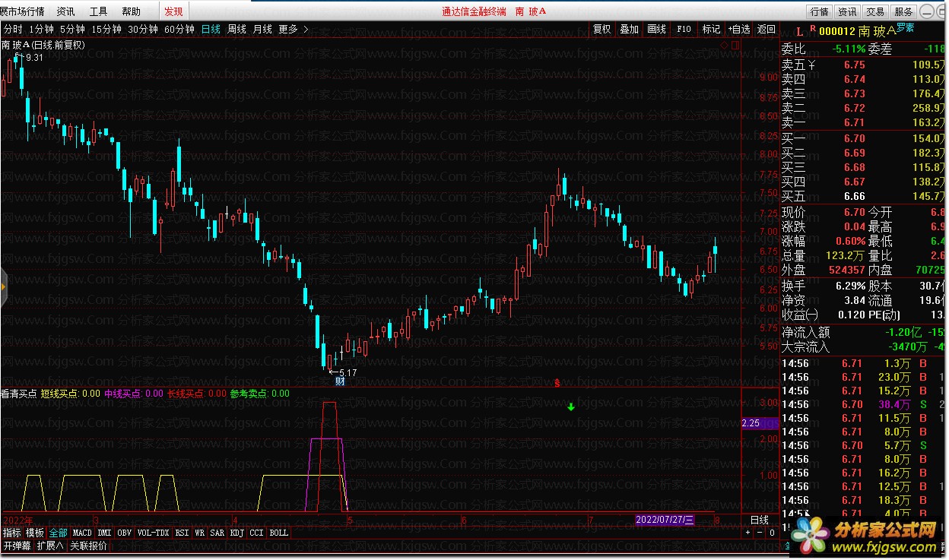Select the 5分钟 period
Screen dimensions: 949x560
(x=72, y=29)
